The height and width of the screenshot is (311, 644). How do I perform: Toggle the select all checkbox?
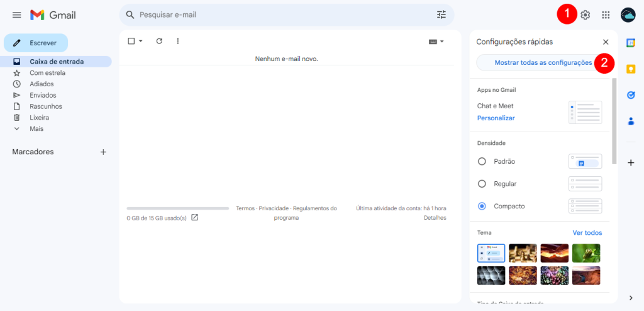(x=131, y=41)
